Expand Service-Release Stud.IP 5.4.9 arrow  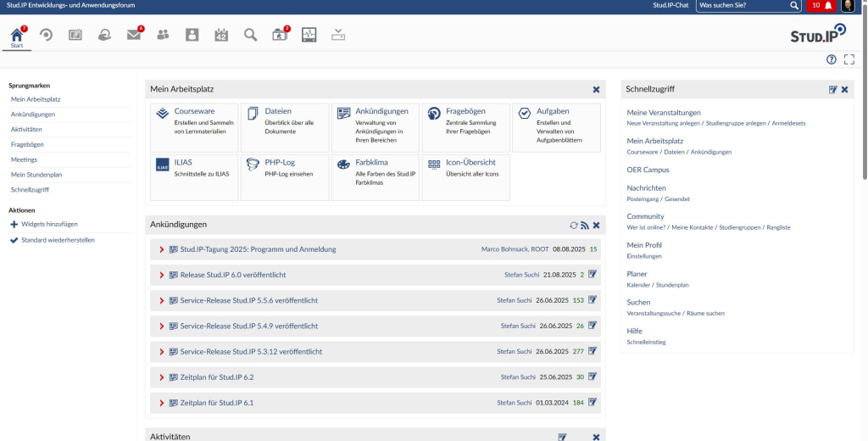162,327
